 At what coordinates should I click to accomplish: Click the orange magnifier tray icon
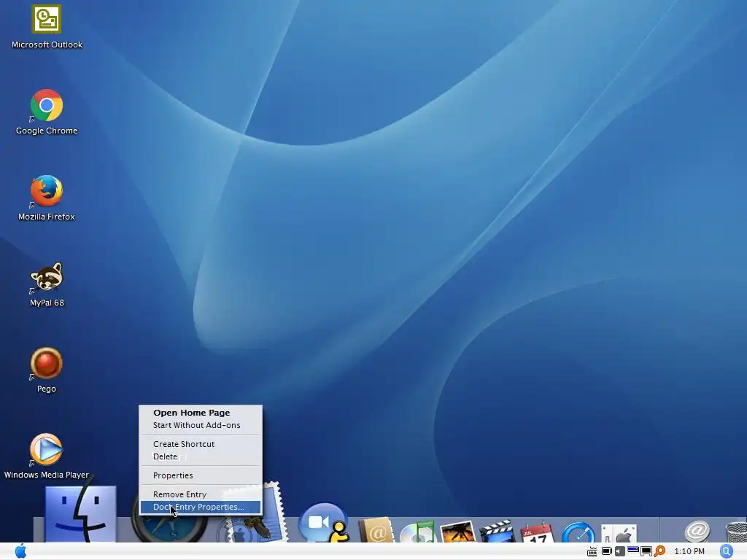[659, 551]
